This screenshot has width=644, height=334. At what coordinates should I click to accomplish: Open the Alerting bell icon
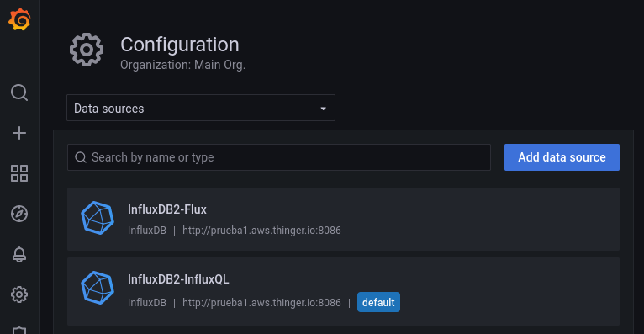pyautogui.click(x=19, y=254)
